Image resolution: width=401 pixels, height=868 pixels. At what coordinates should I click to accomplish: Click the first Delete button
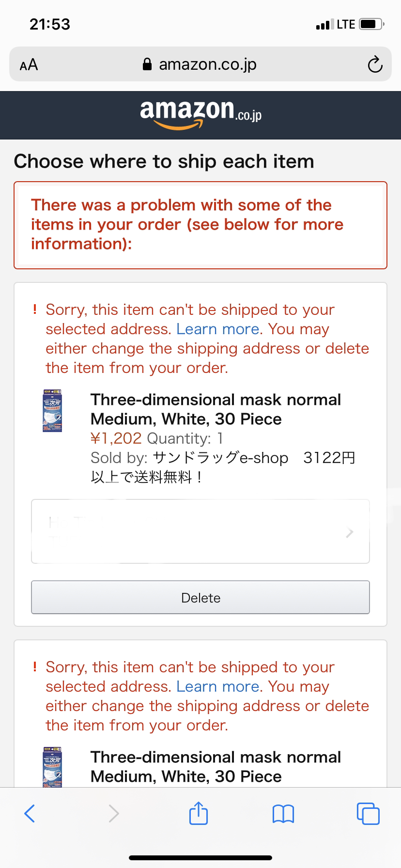coord(200,597)
